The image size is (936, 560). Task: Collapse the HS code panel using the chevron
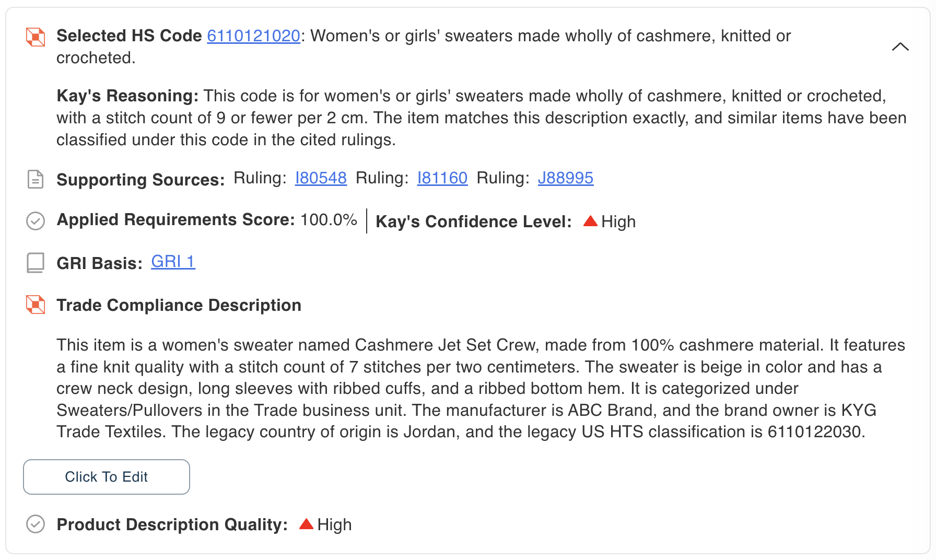900,46
